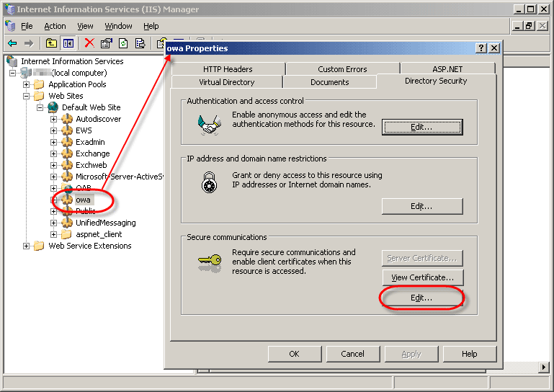Viewport: 554px width, 392px height.
Task: Select the owa tree item
Action: pyautogui.click(x=84, y=200)
